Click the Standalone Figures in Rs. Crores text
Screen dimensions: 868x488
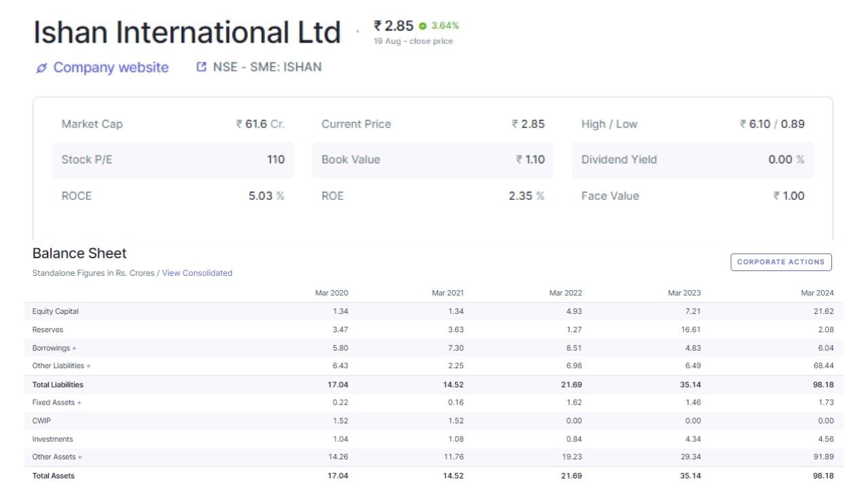coord(94,273)
